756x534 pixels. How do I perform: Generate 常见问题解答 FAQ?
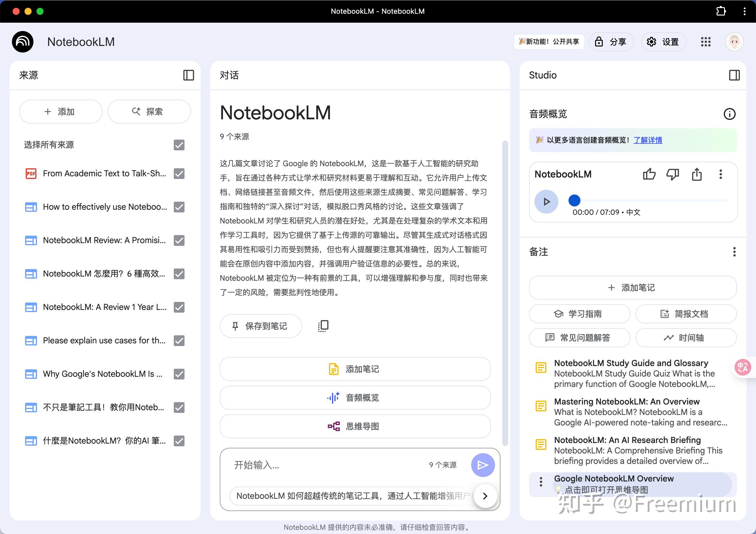pyautogui.click(x=580, y=338)
